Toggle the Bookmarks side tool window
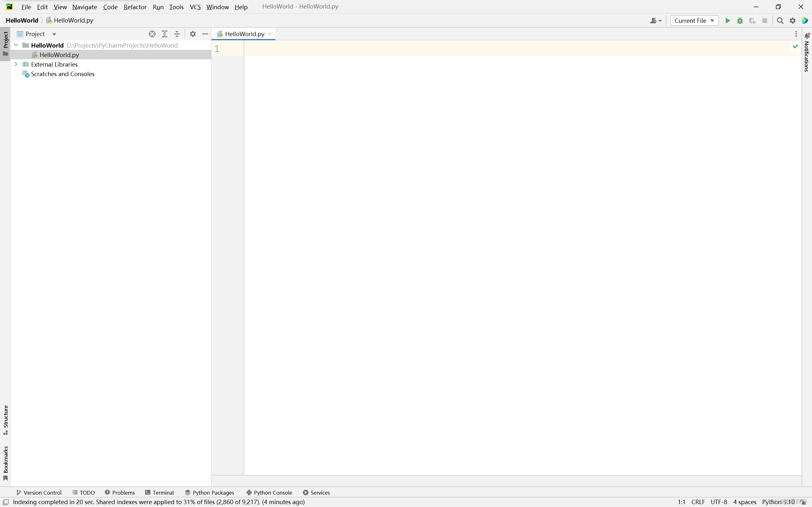The image size is (812, 507). [5, 464]
